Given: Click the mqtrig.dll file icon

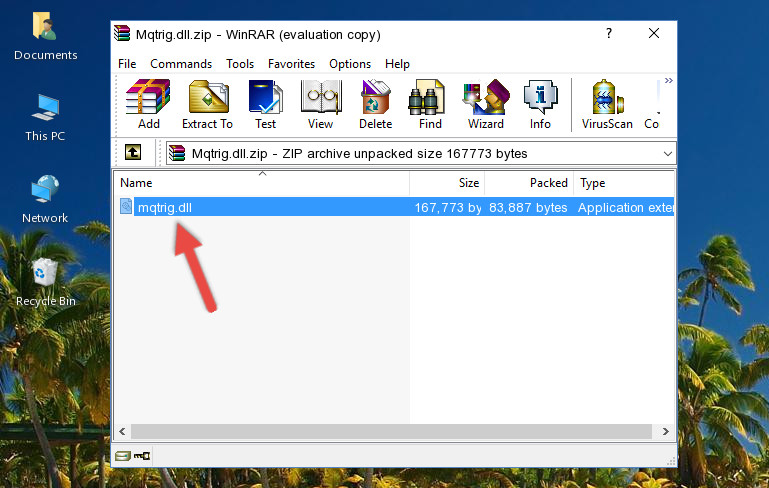Looking at the screenshot, I should coord(126,206).
